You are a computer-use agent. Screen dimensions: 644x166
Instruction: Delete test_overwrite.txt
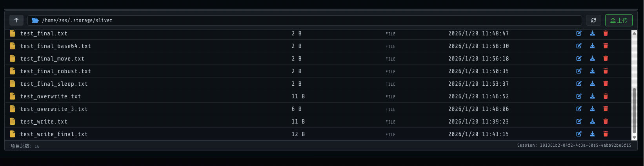point(606,96)
